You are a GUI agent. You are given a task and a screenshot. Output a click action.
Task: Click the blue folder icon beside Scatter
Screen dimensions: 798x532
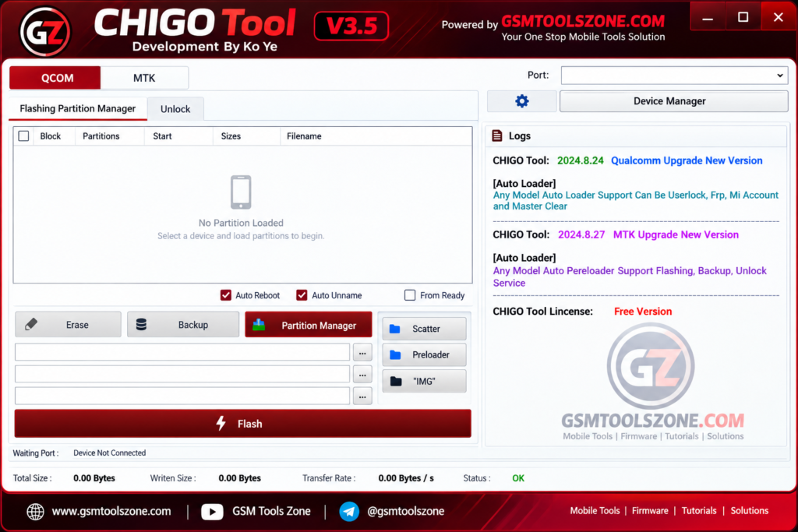[395, 329]
